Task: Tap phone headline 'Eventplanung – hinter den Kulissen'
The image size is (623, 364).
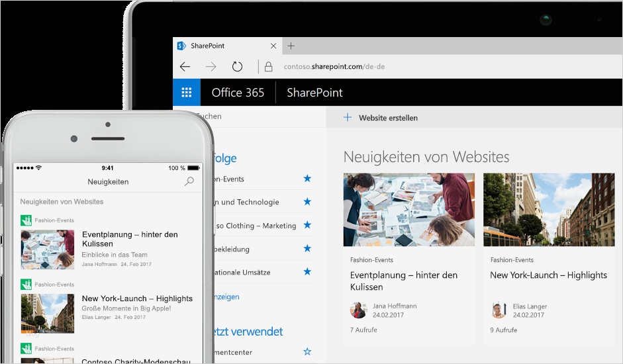Action: 130,239
